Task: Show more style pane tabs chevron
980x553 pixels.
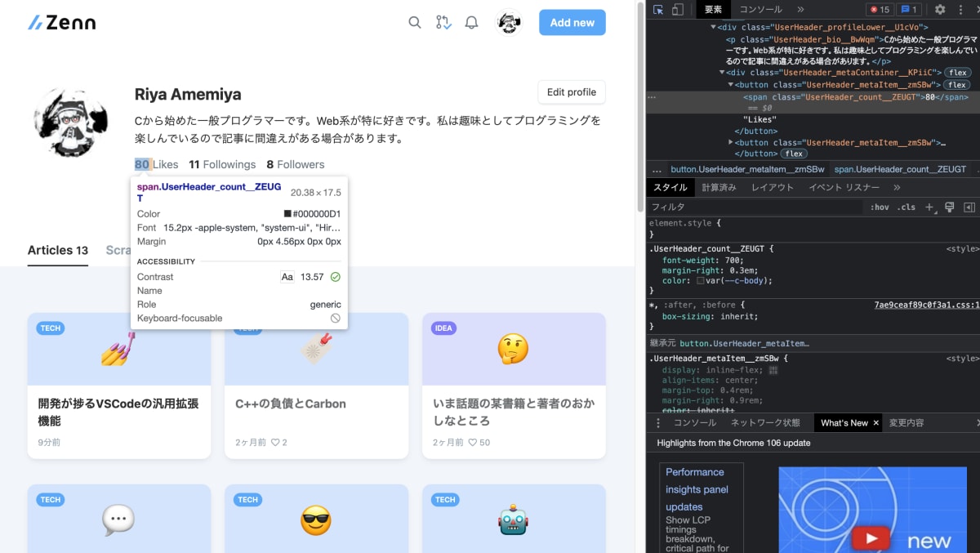Action: (x=897, y=187)
